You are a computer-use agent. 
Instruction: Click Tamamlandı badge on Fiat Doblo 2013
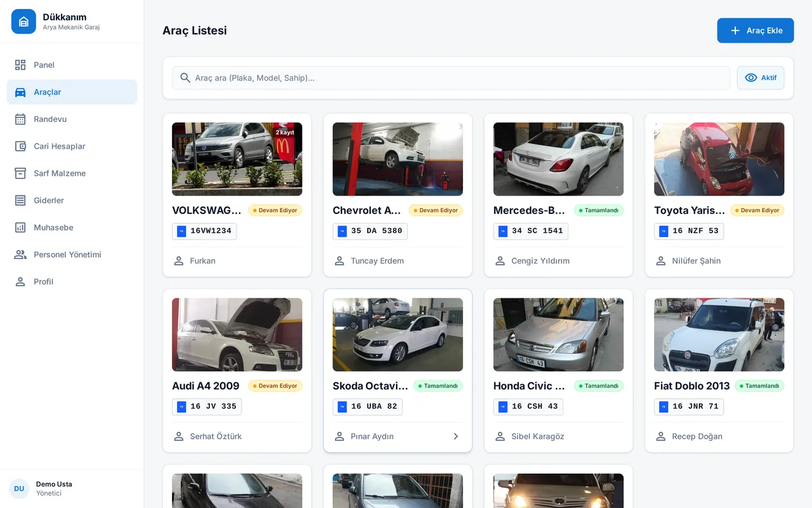pos(759,385)
